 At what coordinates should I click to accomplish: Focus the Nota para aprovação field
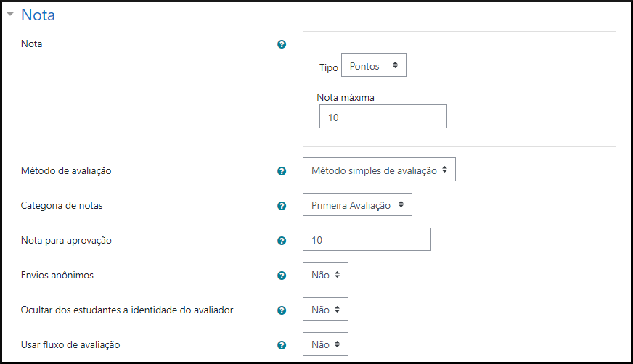[x=367, y=239]
